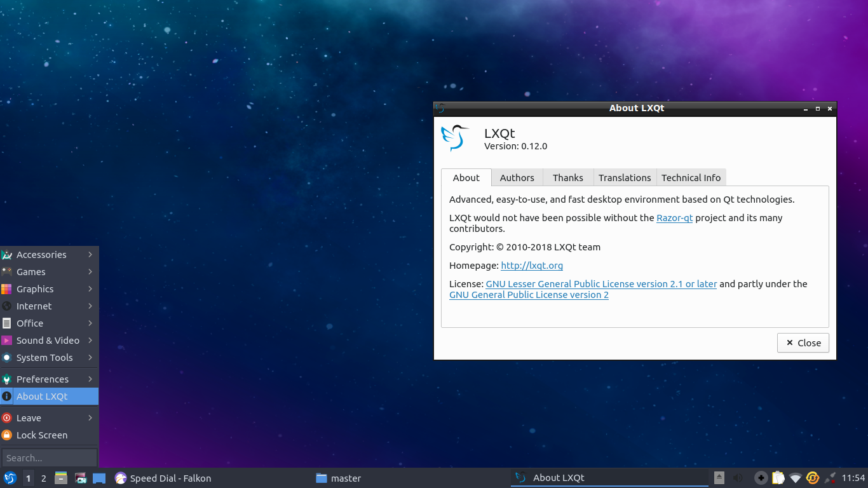
Task: Focus the Search field in the menu
Action: 50,458
